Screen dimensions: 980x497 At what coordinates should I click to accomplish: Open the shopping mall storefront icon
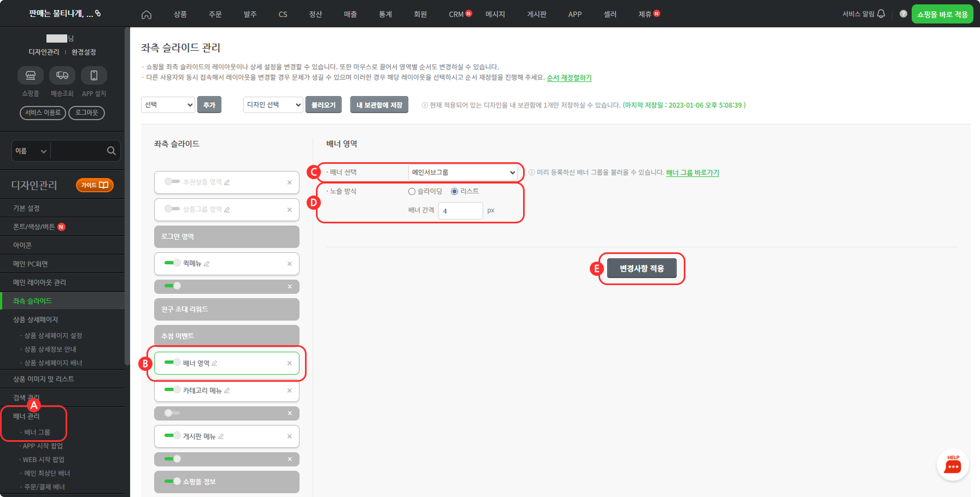31,75
